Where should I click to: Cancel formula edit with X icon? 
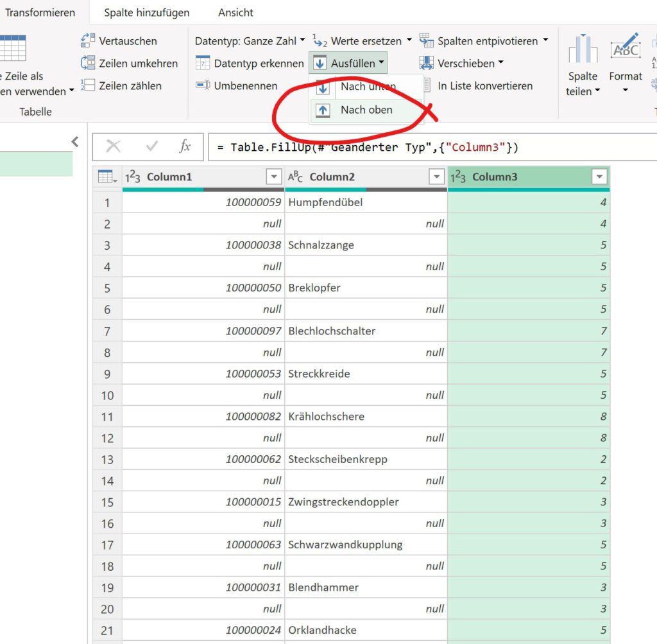pyautogui.click(x=114, y=146)
